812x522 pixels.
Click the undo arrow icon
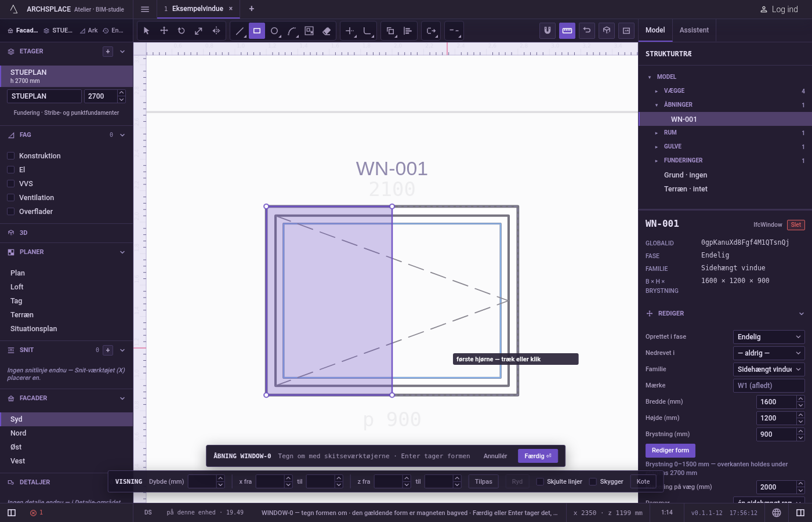pos(587,31)
